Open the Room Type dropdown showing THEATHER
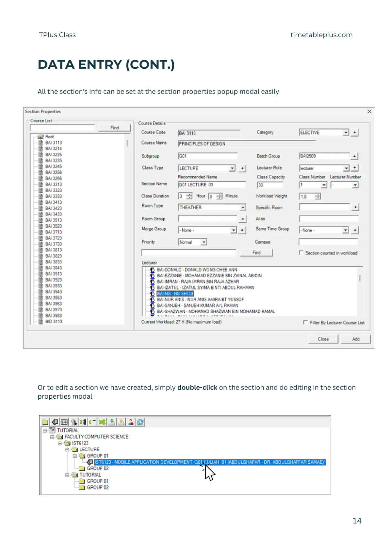 pyautogui.click(x=243, y=207)
